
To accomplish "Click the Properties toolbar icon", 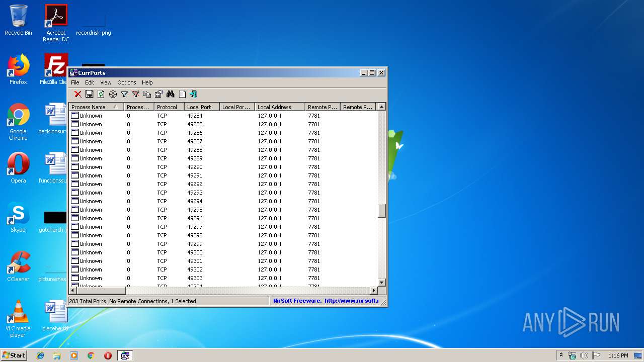I will point(159,94).
